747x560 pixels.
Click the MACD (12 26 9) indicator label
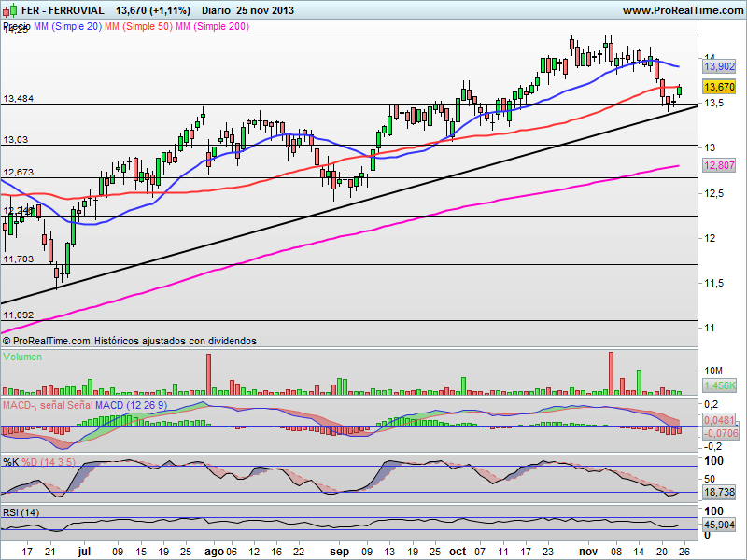point(131,405)
